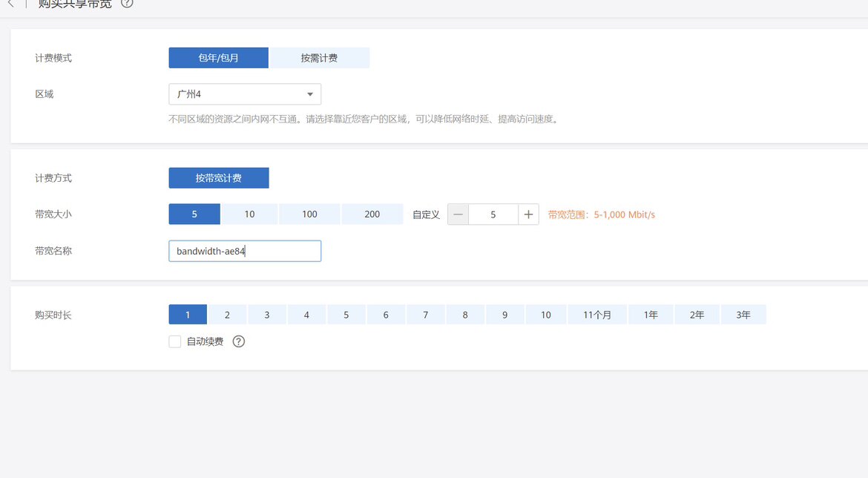Choose the 3年 duration option
This screenshot has height=478, width=868.
tap(743, 315)
